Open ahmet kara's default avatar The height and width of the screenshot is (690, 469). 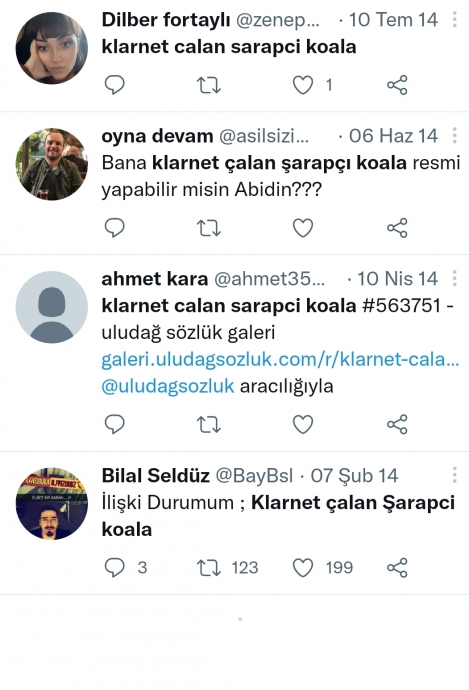[51, 307]
